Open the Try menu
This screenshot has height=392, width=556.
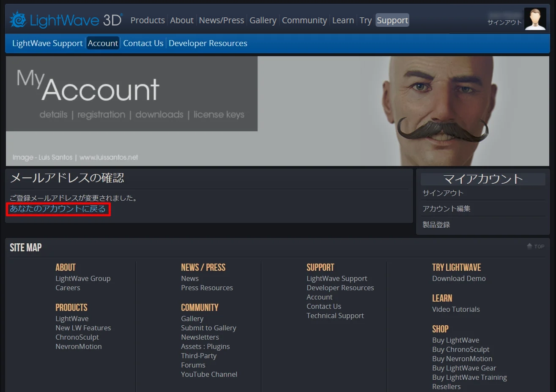click(365, 20)
